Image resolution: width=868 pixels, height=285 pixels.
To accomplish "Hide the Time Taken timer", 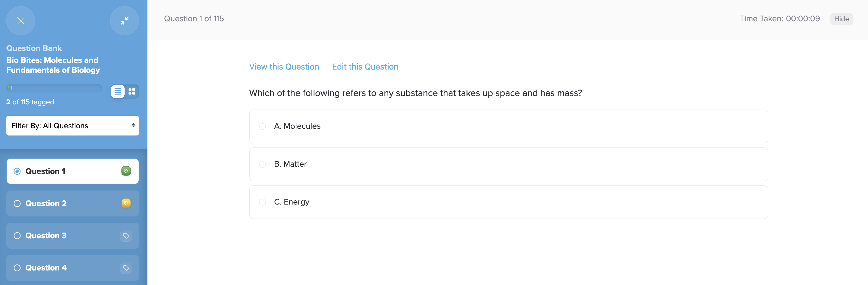I will [841, 19].
